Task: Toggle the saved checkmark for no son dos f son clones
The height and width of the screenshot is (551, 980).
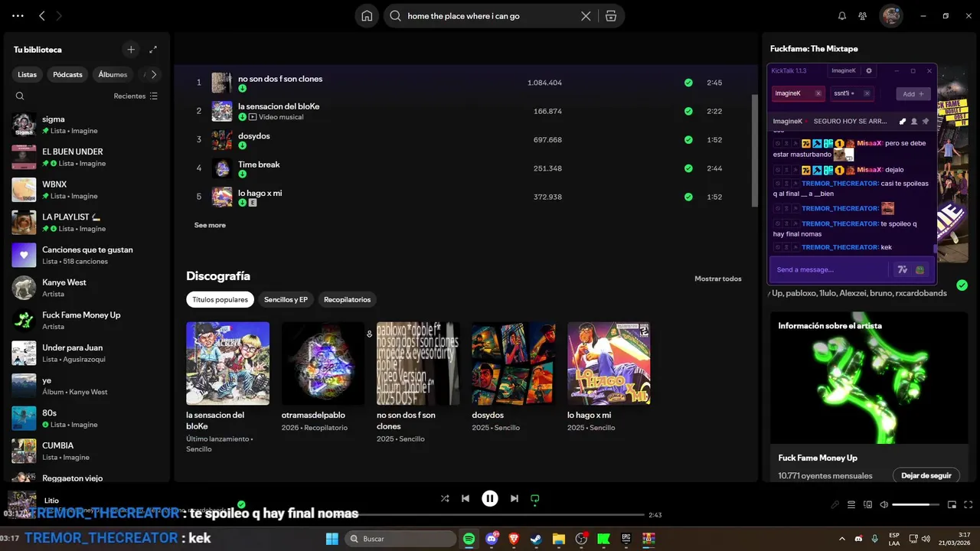Action: [x=688, y=83]
